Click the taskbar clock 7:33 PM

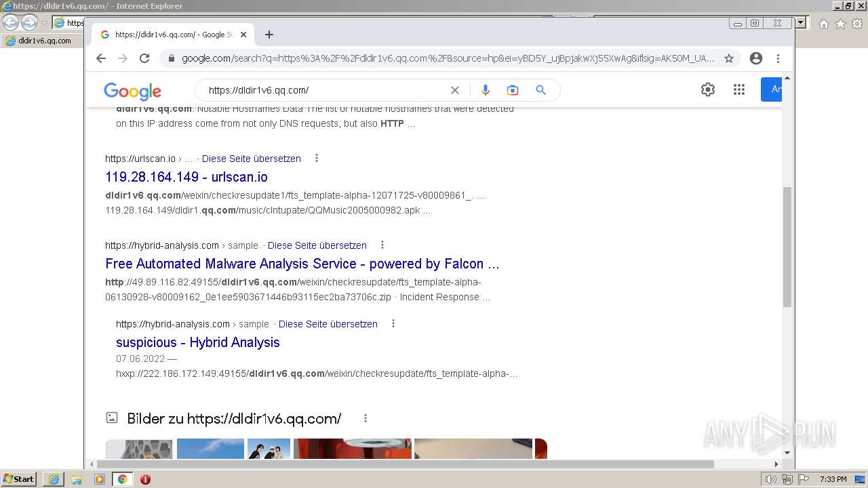(833, 479)
